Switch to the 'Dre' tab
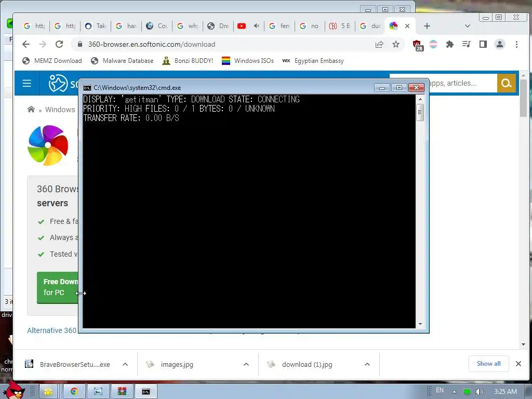The height and width of the screenshot is (399, 532). (218, 26)
